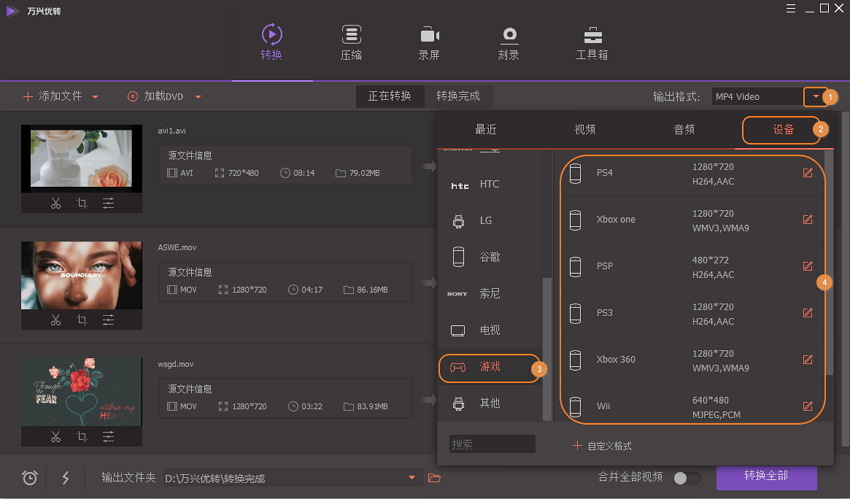Edit the PSP preset settings
Image resolution: width=850 pixels, height=499 pixels.
808,266
